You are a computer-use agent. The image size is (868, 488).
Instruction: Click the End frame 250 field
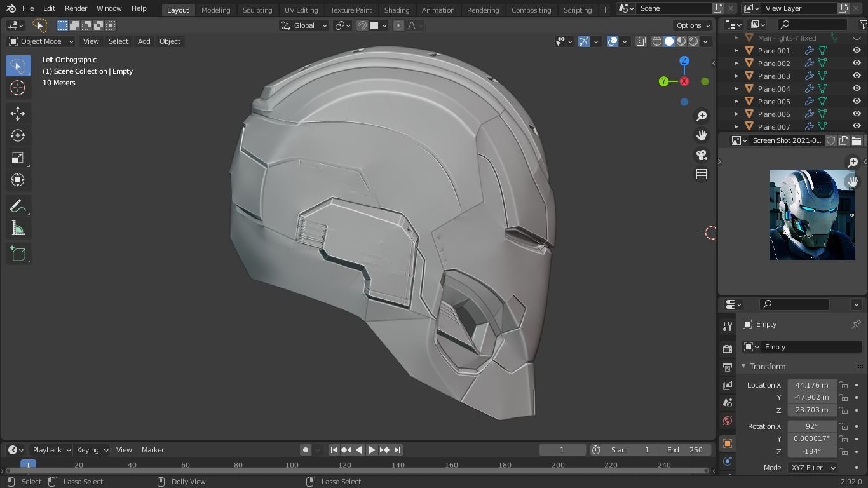click(684, 450)
